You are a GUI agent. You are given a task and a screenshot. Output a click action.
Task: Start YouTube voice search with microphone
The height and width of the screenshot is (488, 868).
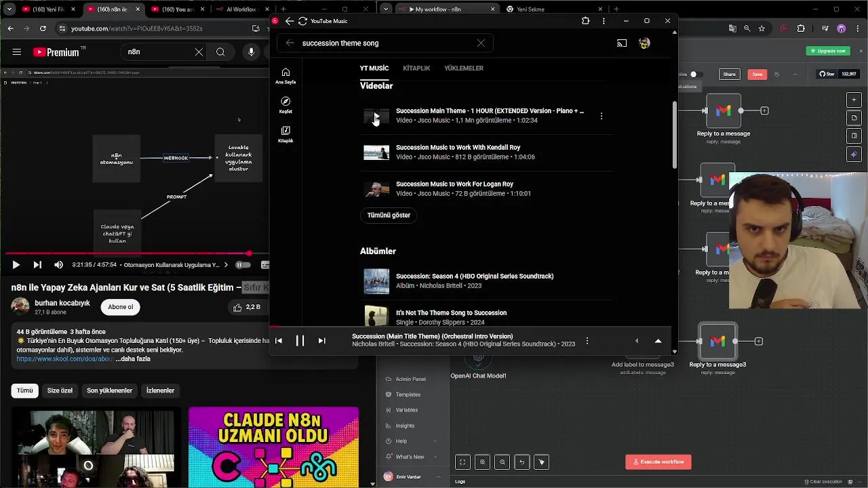coord(251,52)
